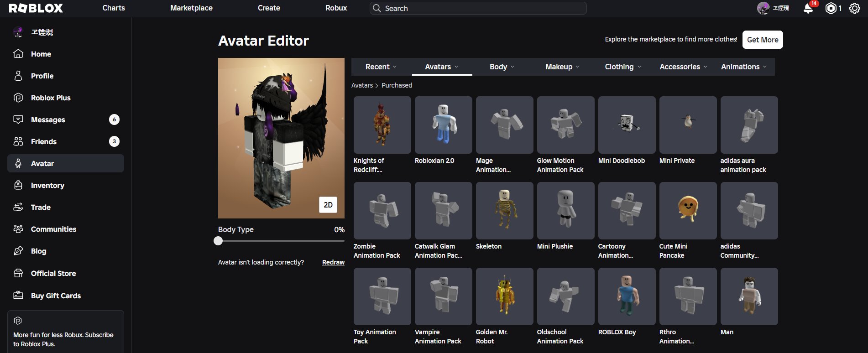Viewport: 868px width, 353px height.
Task: Click the Roblox logo
Action: 36,8
